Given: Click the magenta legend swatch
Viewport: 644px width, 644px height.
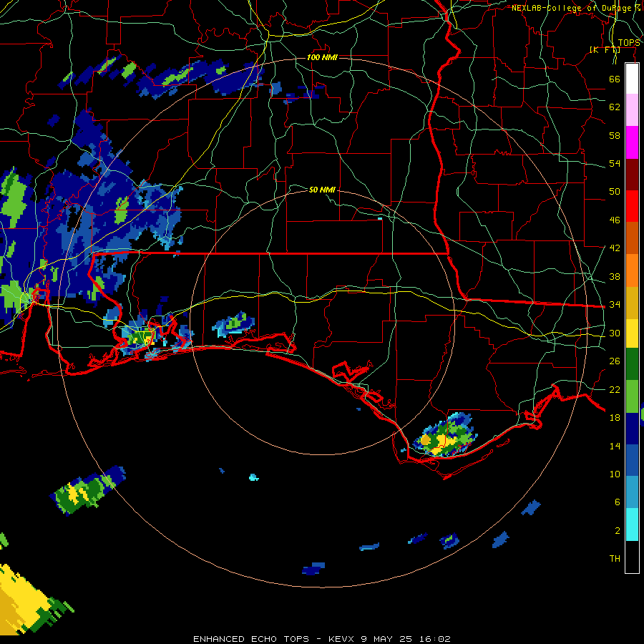Looking at the screenshot, I should (632, 142).
